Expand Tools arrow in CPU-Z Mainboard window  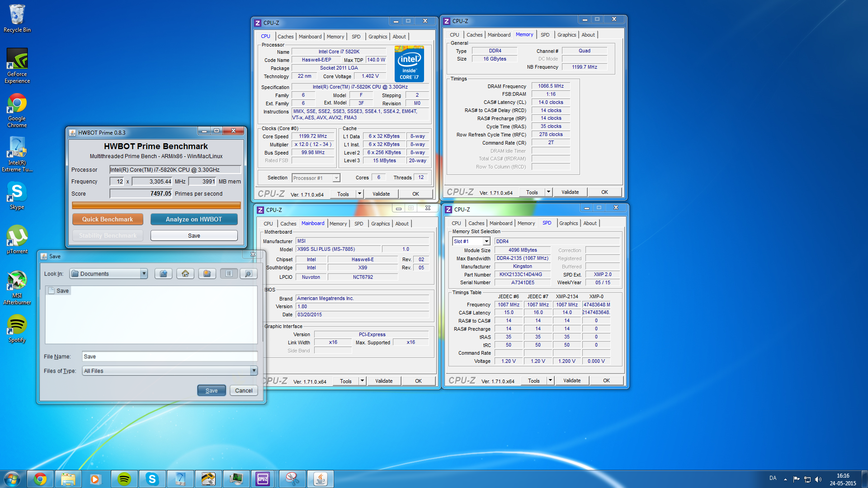pyautogui.click(x=362, y=381)
